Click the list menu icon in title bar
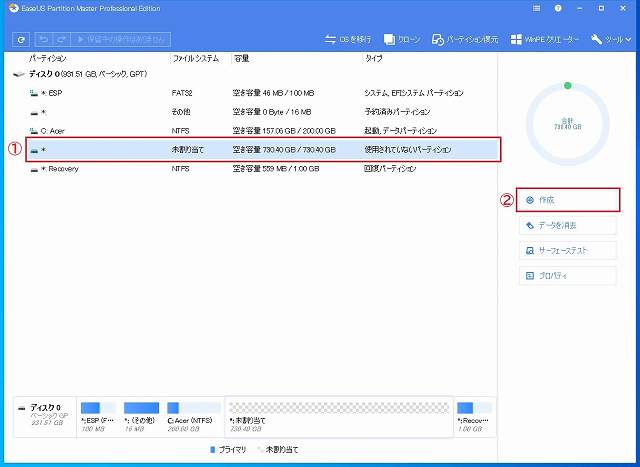640x467 pixels. click(537, 8)
